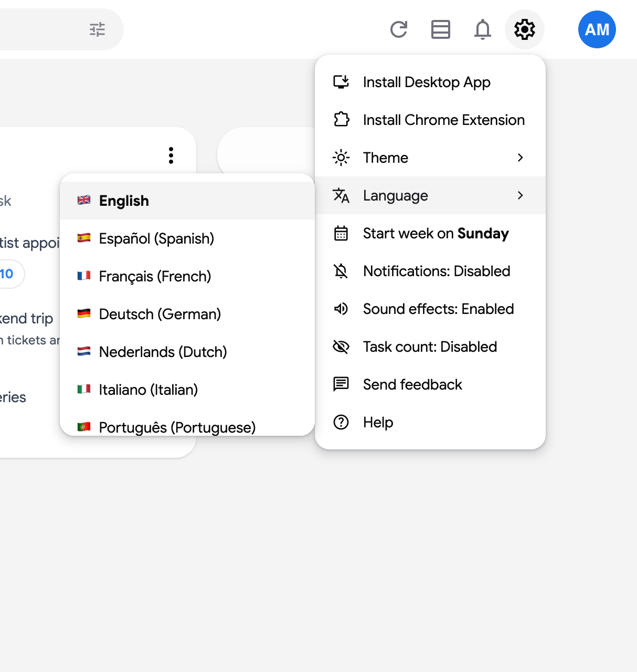Click the German flag icon

click(x=84, y=313)
